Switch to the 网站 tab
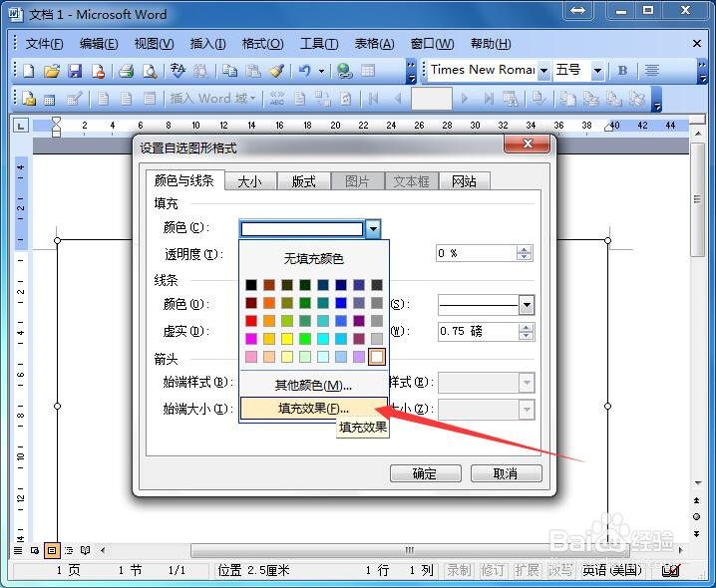This screenshot has width=716, height=588. [x=464, y=181]
